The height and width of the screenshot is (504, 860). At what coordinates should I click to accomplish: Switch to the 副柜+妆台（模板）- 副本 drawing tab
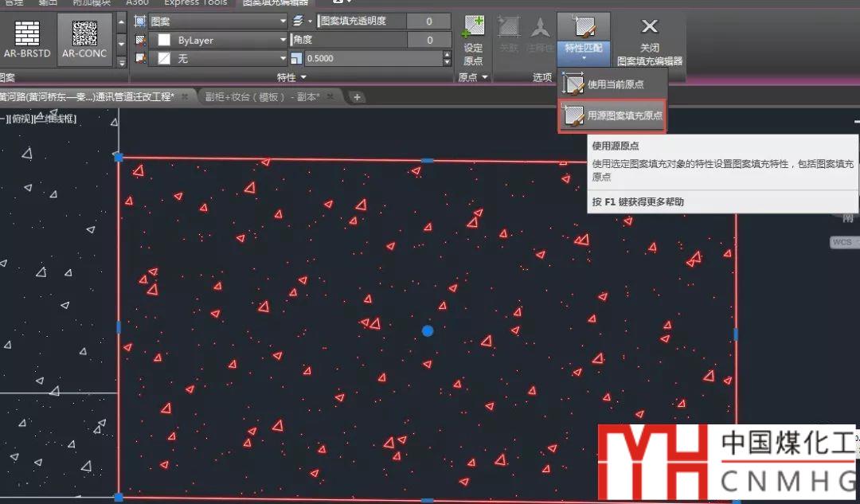coord(263,96)
